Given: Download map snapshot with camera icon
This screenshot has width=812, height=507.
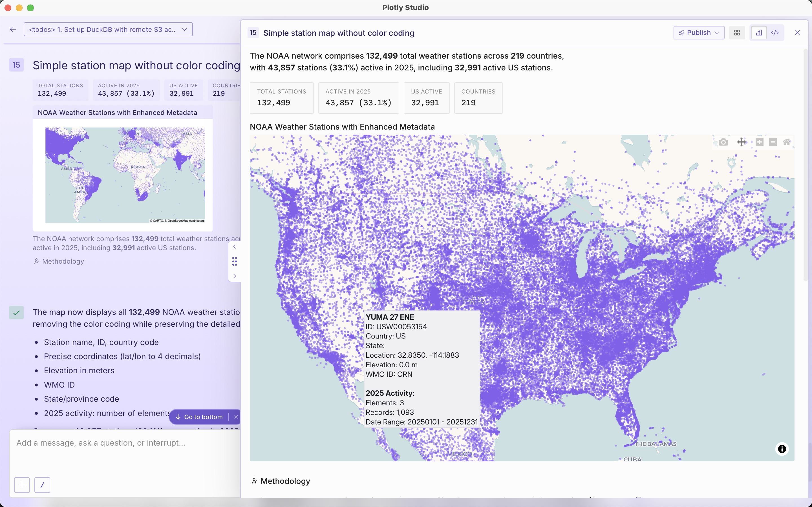Looking at the screenshot, I should pos(723,142).
